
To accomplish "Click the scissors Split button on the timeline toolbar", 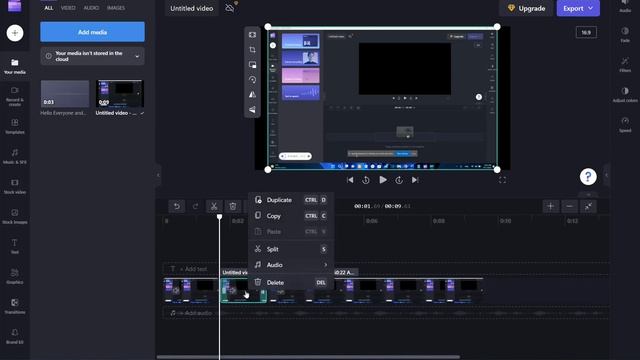I will coord(214,206).
